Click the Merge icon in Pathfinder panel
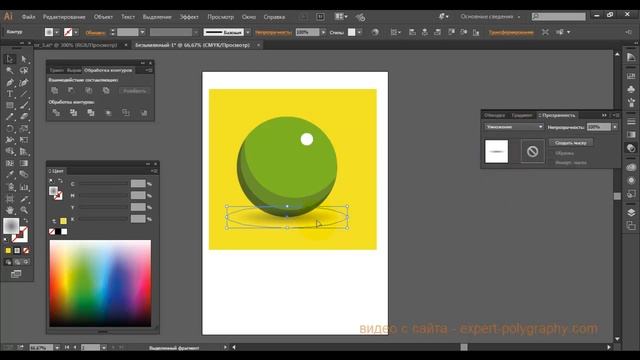640x360 pixels. tap(91, 113)
